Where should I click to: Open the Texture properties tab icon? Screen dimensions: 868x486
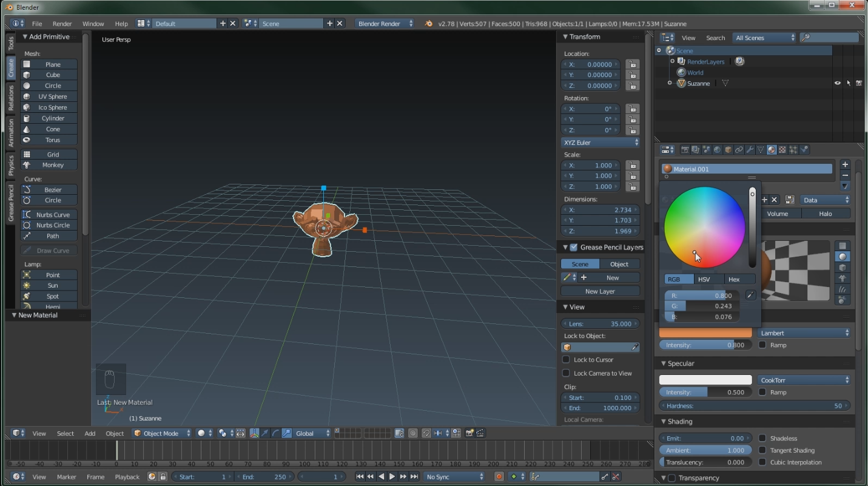[x=782, y=150]
